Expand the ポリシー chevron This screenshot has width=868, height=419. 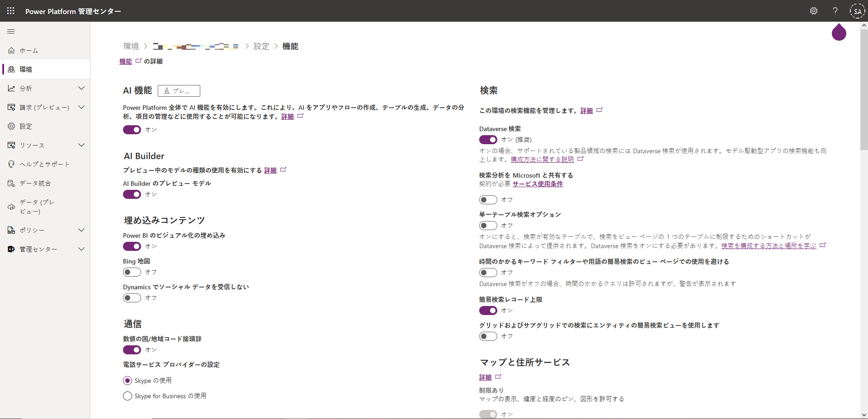coord(81,230)
